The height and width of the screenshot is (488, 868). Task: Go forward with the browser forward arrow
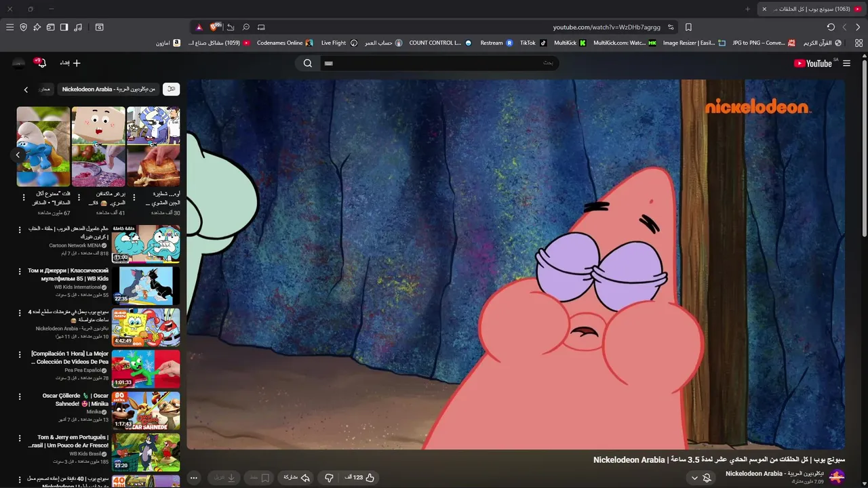pyautogui.click(x=844, y=27)
